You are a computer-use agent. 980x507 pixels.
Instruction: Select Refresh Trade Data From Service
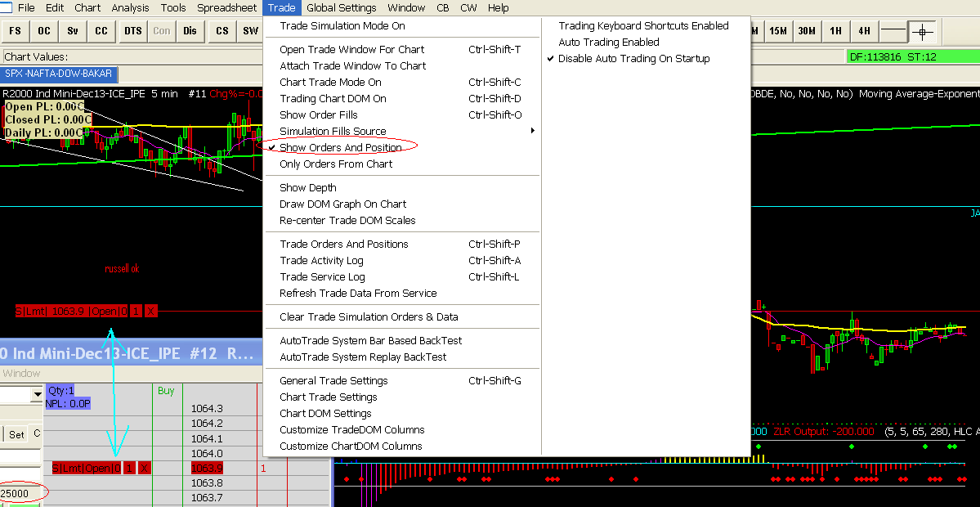click(x=402, y=293)
